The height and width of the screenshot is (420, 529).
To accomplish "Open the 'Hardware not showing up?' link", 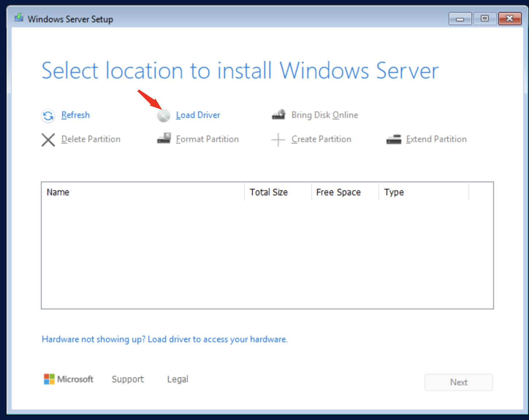I will tap(164, 339).
